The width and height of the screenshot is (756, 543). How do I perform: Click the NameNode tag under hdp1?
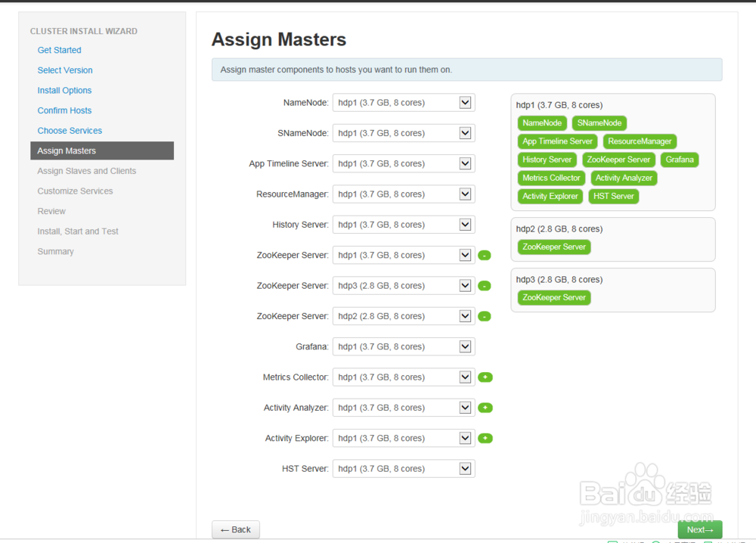click(542, 123)
